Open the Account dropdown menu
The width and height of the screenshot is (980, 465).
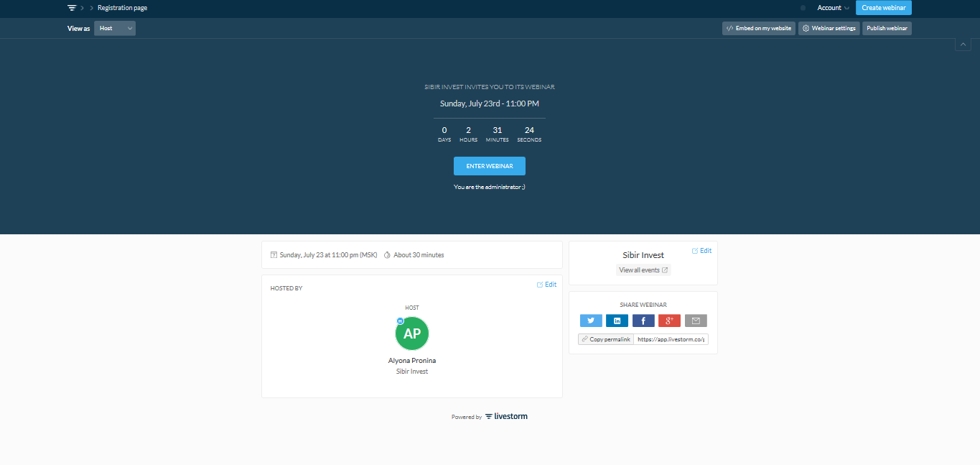[x=833, y=8]
